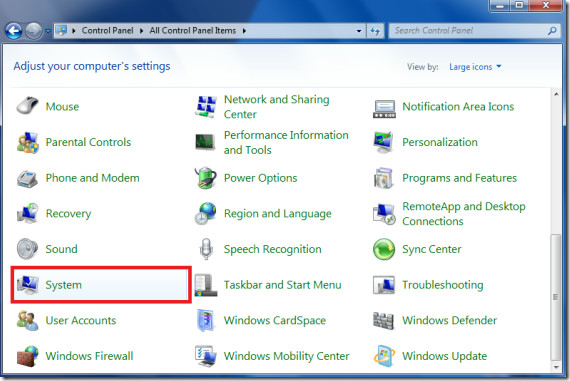Click the green Sync Center icon
This screenshot has width=570, height=381.
(x=384, y=249)
